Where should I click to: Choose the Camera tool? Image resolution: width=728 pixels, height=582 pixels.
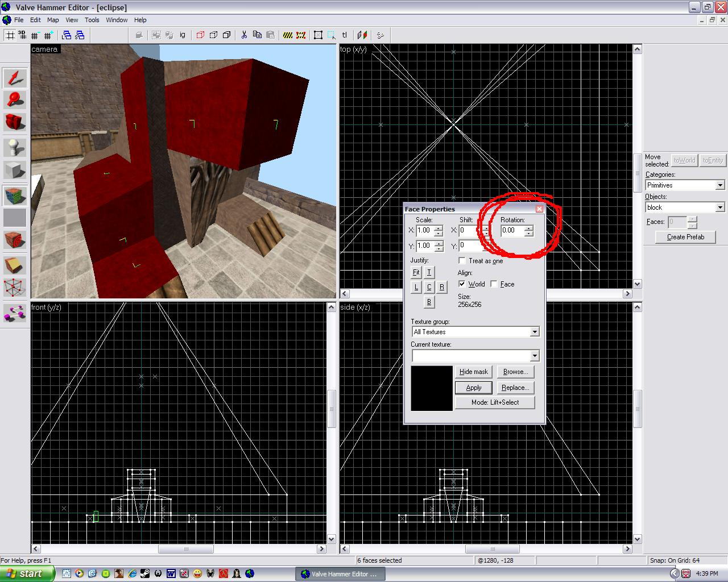tap(15, 122)
